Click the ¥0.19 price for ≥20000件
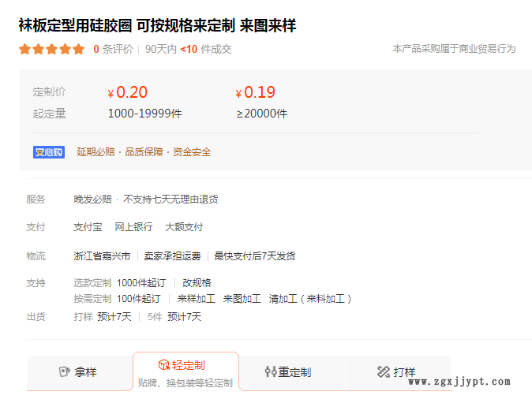The height and width of the screenshot is (399, 532). point(256,93)
